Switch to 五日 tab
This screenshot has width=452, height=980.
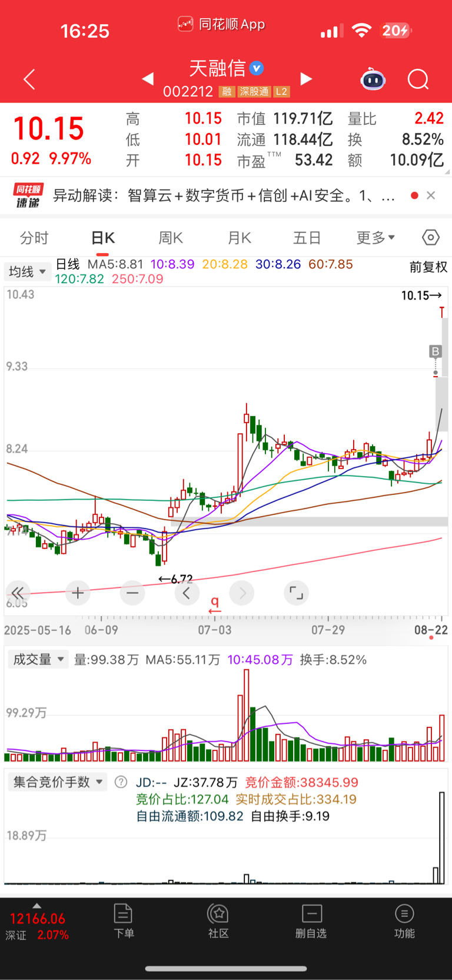point(307,238)
